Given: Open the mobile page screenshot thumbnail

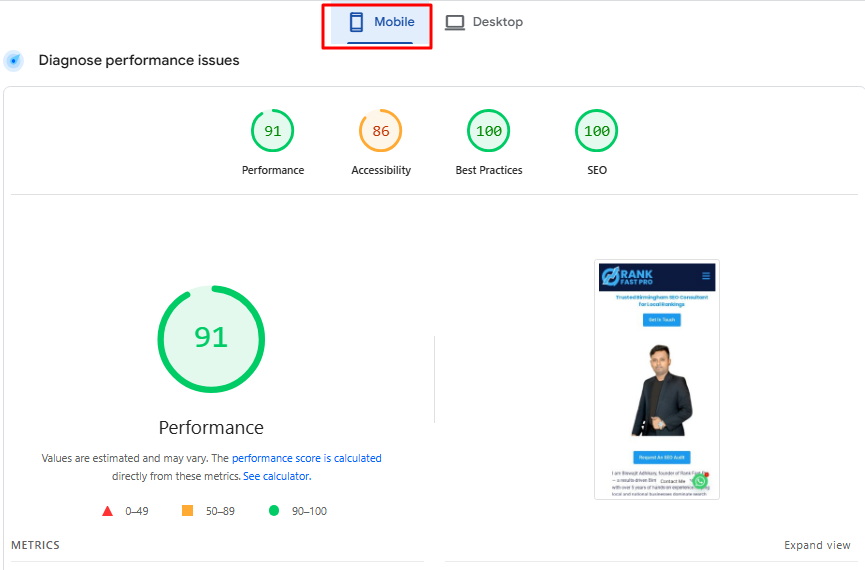Looking at the screenshot, I should click(x=657, y=380).
